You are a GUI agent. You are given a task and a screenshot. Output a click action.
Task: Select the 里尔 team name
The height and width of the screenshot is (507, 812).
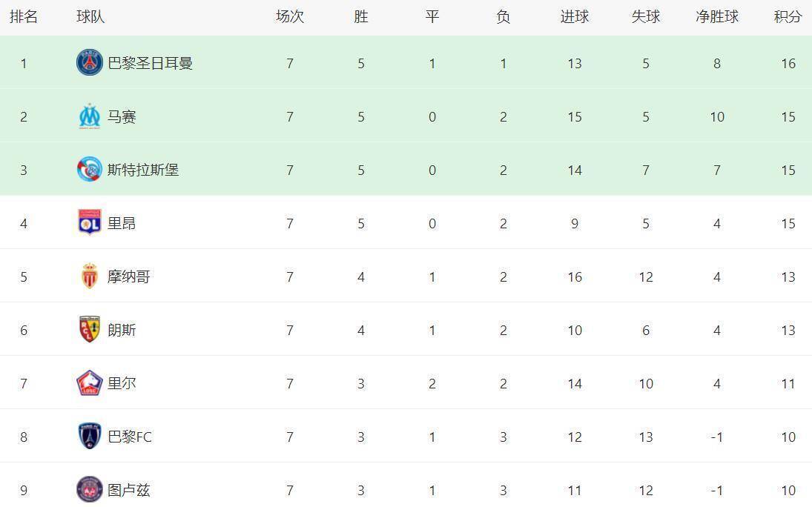click(122, 383)
